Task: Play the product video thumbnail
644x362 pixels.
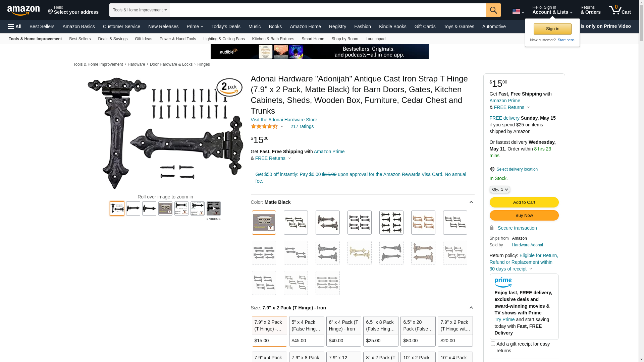Action: [214, 208]
